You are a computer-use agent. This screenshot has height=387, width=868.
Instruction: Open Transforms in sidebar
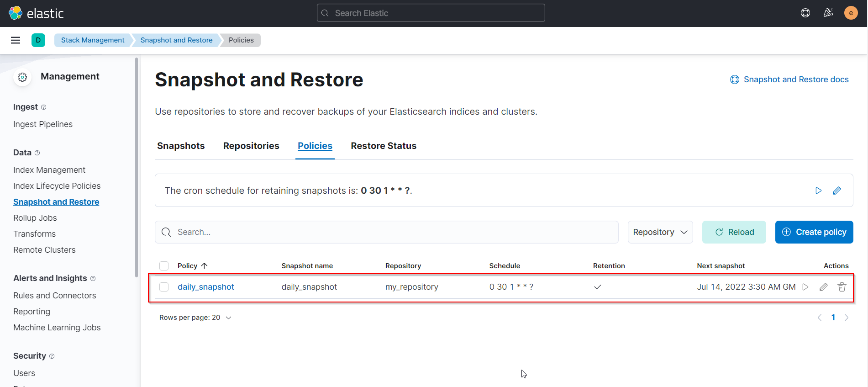click(x=34, y=234)
